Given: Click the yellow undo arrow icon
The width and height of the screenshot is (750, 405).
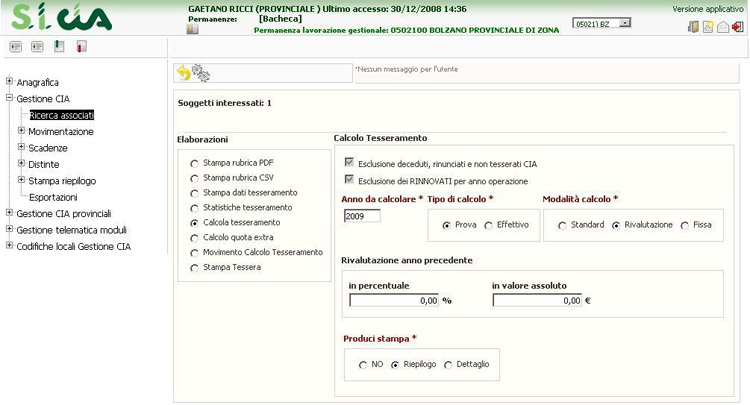Looking at the screenshot, I should [183, 73].
